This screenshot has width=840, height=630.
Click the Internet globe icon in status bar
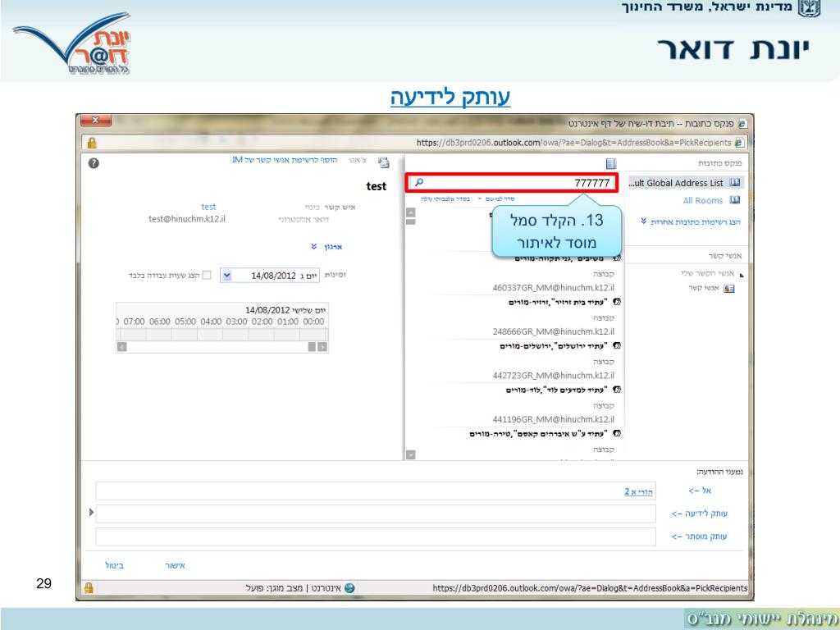pos(349,587)
